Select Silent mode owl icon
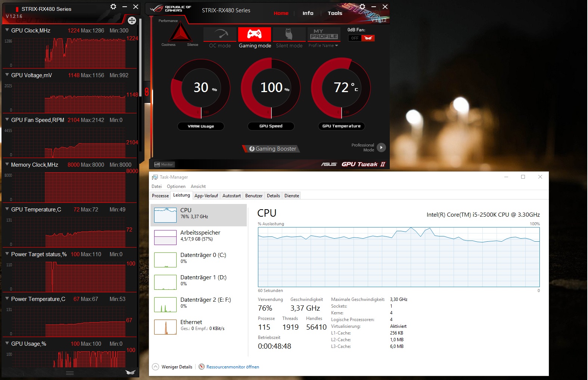 289,34
